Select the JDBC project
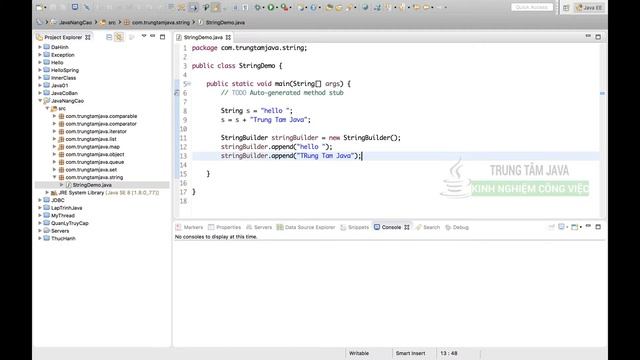 (58, 200)
